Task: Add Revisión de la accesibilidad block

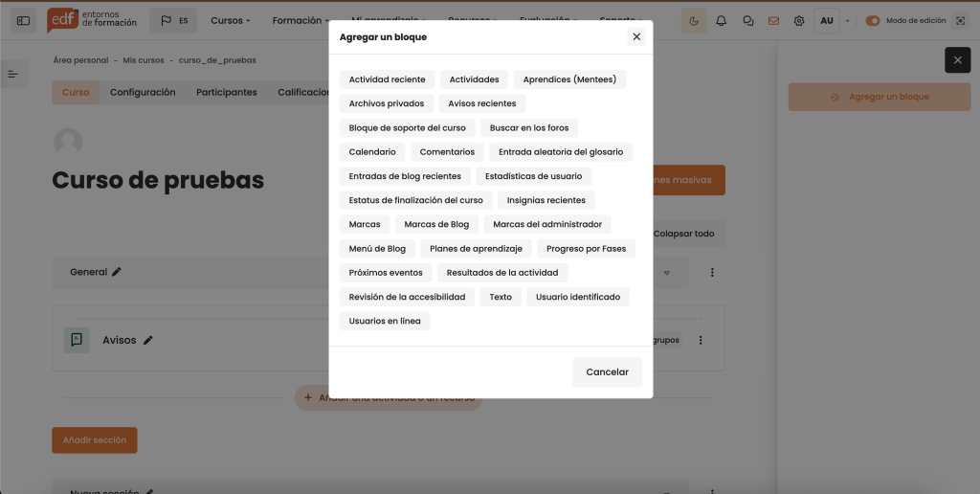Action: 407,297
